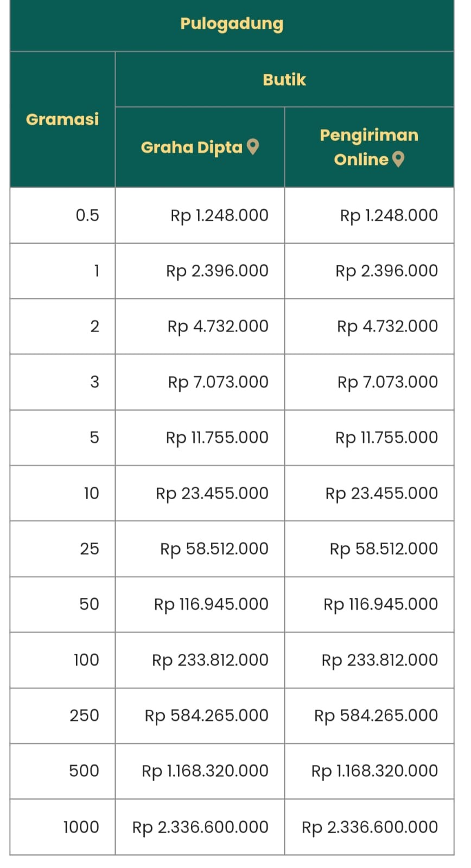Click the 250 gram Pengiriman Online price
This screenshot has height=868, width=471.
(x=376, y=715)
